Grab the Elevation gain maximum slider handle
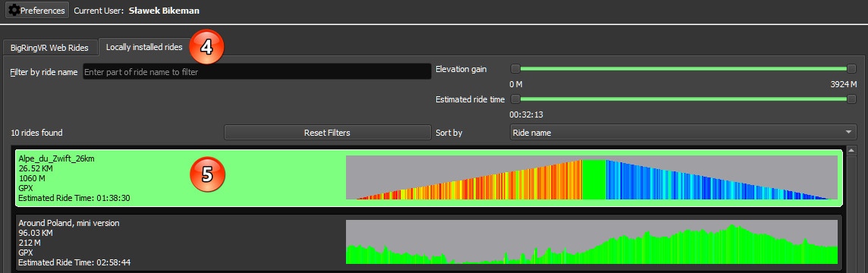 pyautogui.click(x=851, y=69)
